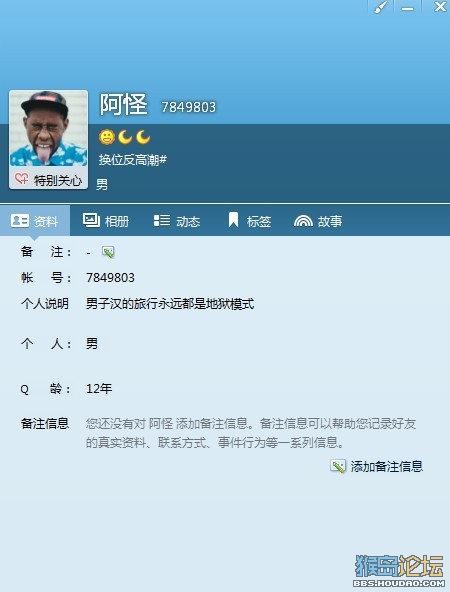Viewport: 450px width, 592px height.
Task: Click the 帐号 number 7849803 field
Action: tap(110, 278)
